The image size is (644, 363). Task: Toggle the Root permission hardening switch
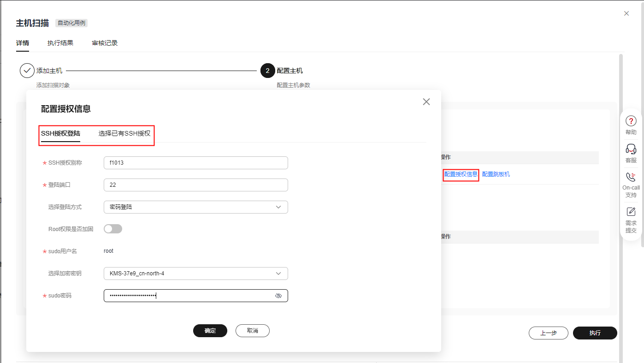(113, 229)
